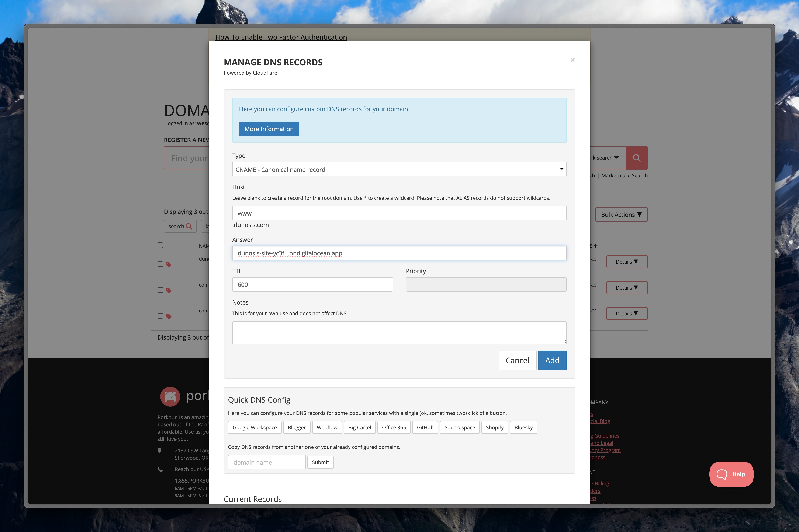799x532 pixels.
Task: Check the select-all checkbox in the domain table header
Action: click(160, 245)
